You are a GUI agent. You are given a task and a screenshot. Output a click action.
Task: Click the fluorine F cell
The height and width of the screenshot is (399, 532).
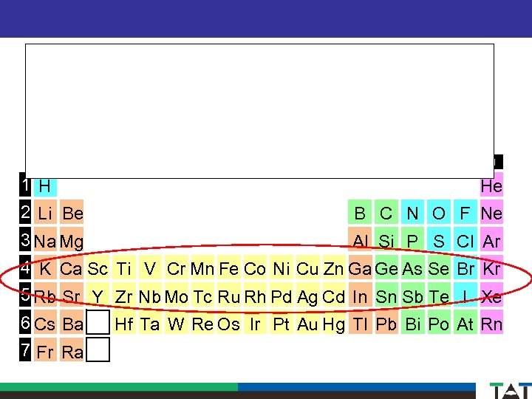pos(465,212)
